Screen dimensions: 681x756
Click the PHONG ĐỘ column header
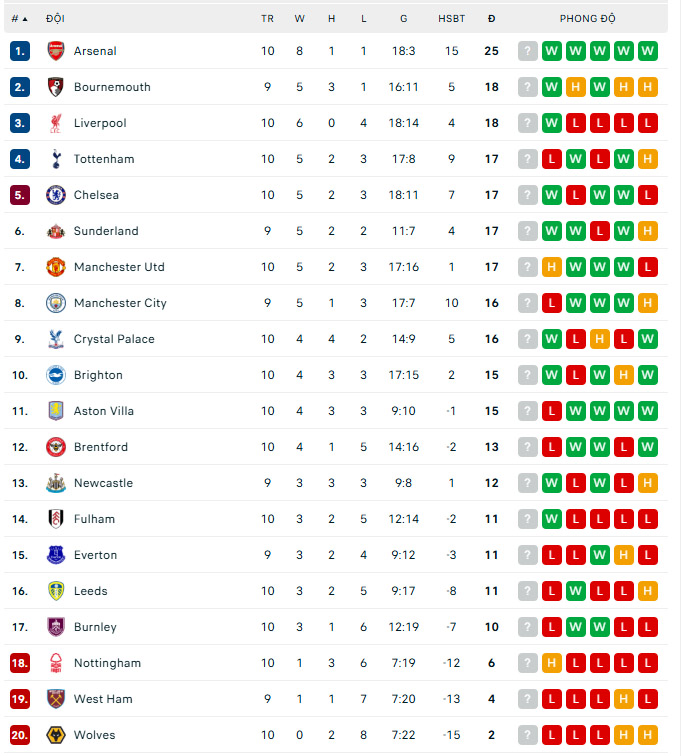point(587,19)
